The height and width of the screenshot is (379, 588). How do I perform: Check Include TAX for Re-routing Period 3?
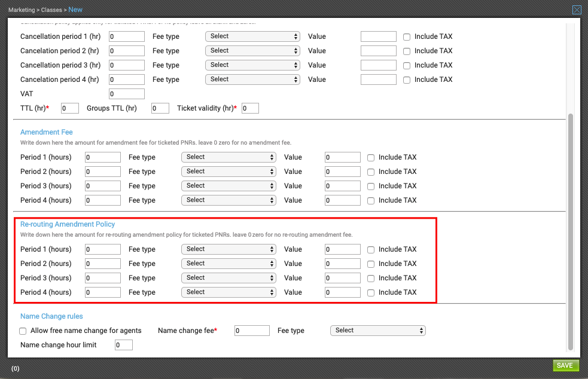[371, 279]
